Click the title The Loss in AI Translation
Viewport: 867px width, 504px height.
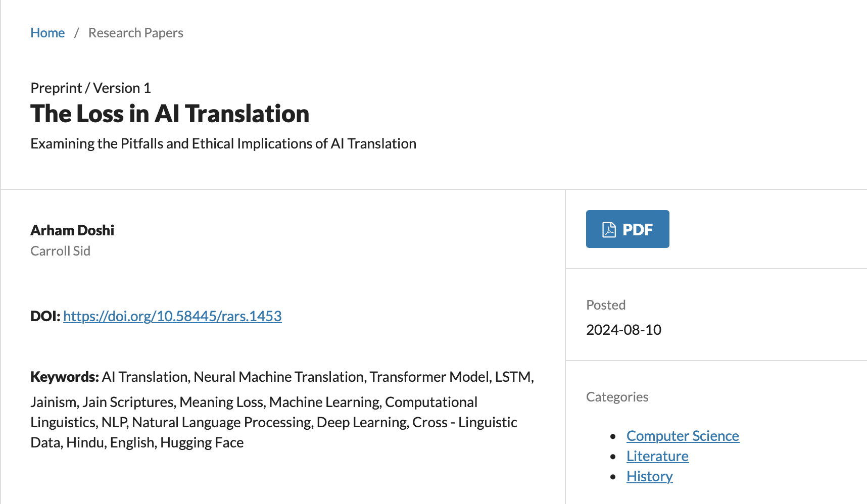[170, 114]
